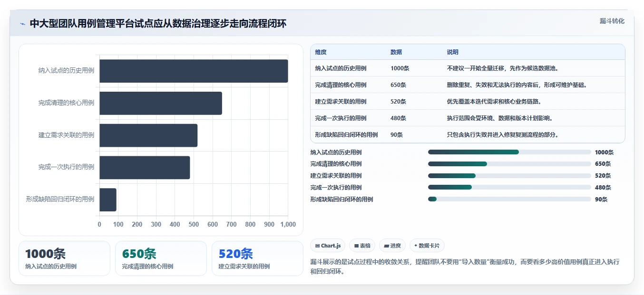644x295 pixels.
Task: Click the 建立需求关联的用例 bar in the chart
Action: coord(148,135)
